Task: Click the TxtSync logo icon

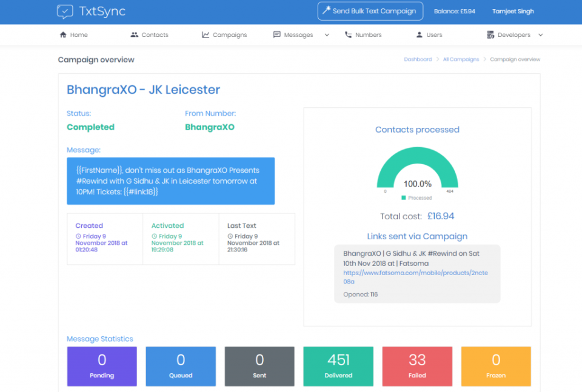Action: click(65, 12)
